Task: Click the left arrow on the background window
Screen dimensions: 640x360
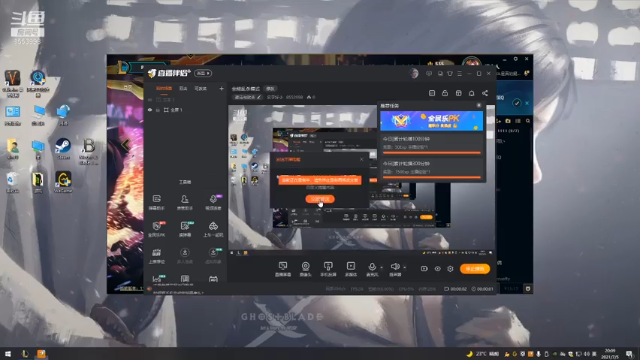Action: [x=125, y=144]
